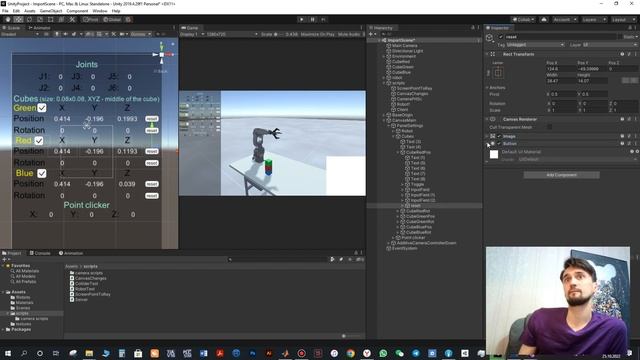Click the hierarchy create plus icon
The width and height of the screenshot is (640, 360).
[x=371, y=34]
